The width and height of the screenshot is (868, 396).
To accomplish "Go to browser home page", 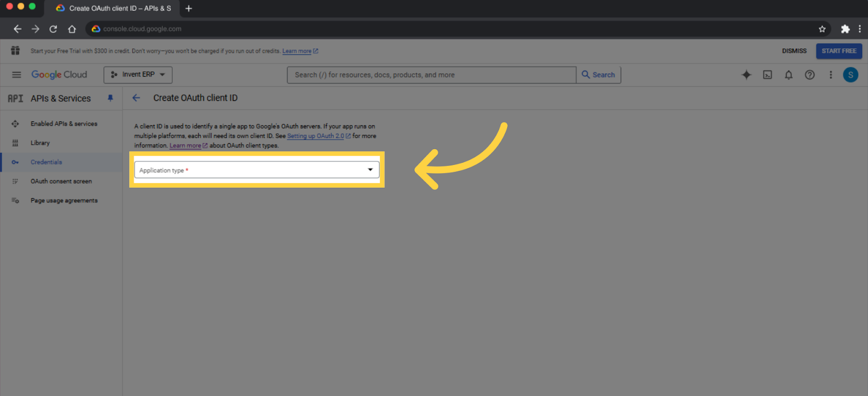I will (x=72, y=29).
